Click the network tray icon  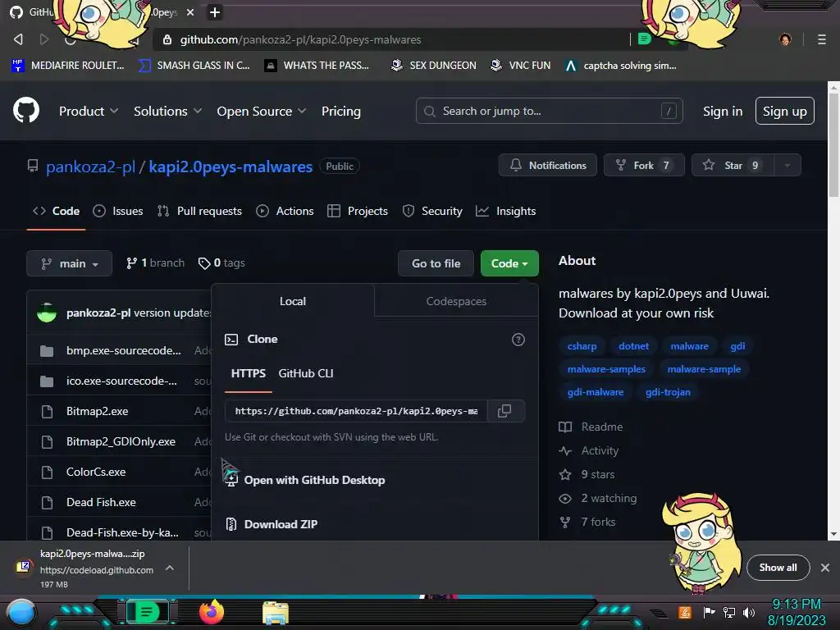(x=729, y=612)
